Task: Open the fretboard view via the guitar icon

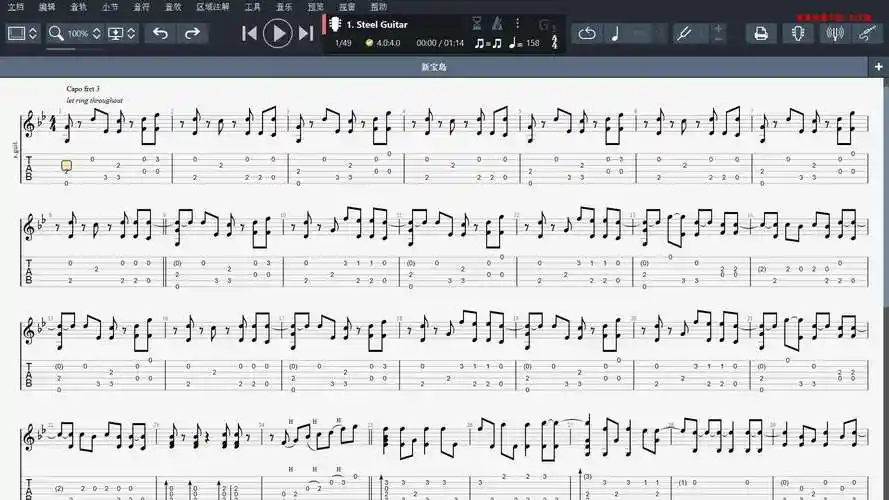Action: [797, 33]
